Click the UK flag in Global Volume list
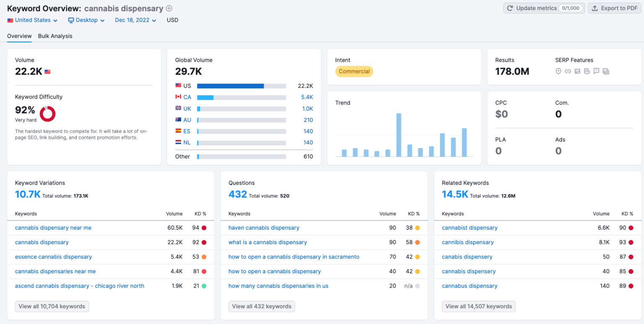 pos(178,108)
